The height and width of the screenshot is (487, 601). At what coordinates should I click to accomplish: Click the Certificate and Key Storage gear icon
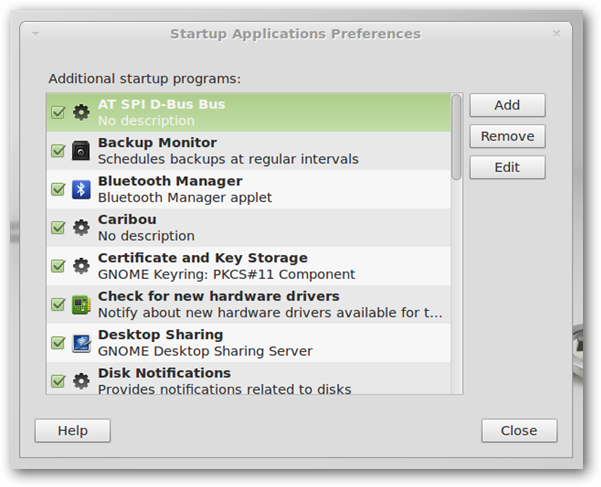[81, 266]
